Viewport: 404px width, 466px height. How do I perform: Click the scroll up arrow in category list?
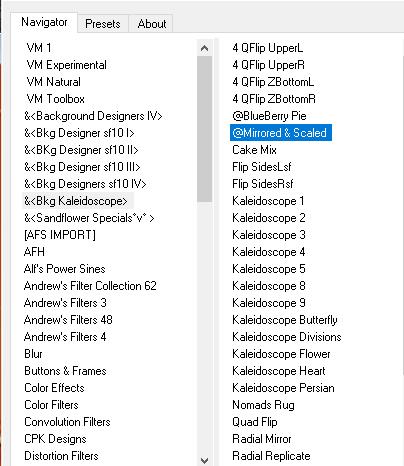click(204, 48)
